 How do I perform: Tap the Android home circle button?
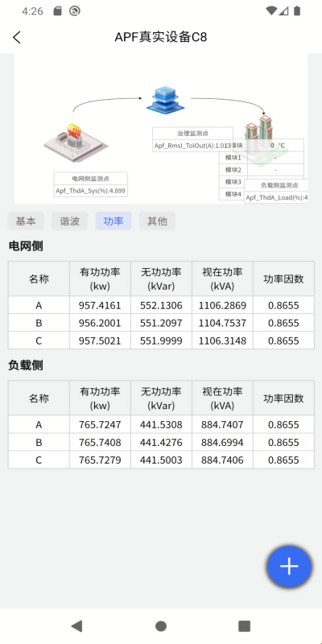(161, 626)
